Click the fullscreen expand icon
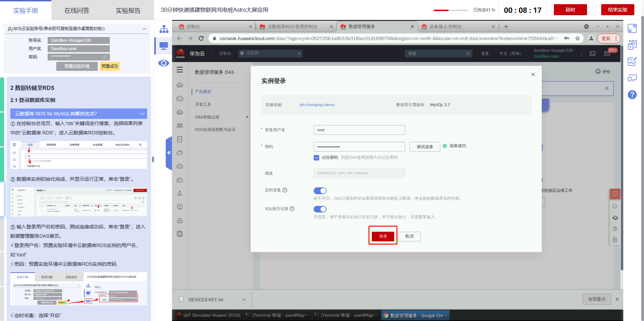644x321 pixels. pyautogui.click(x=632, y=28)
